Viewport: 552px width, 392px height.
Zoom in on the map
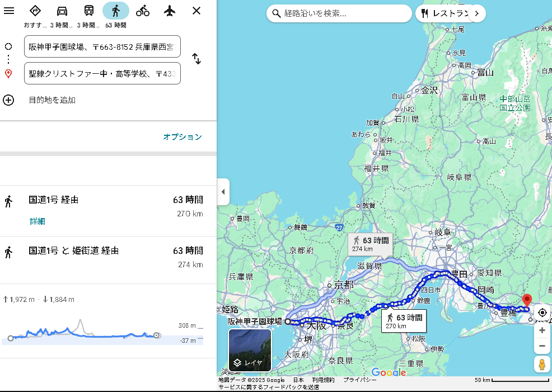[542, 330]
